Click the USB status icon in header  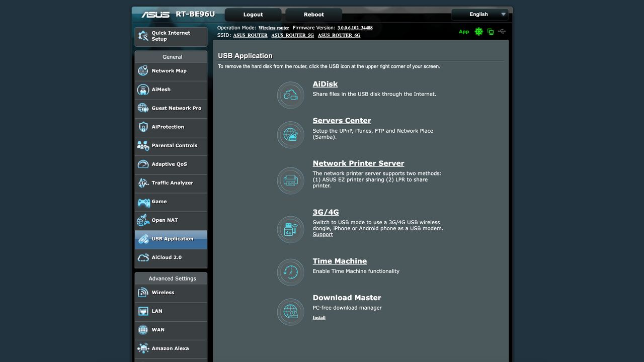[x=502, y=32]
